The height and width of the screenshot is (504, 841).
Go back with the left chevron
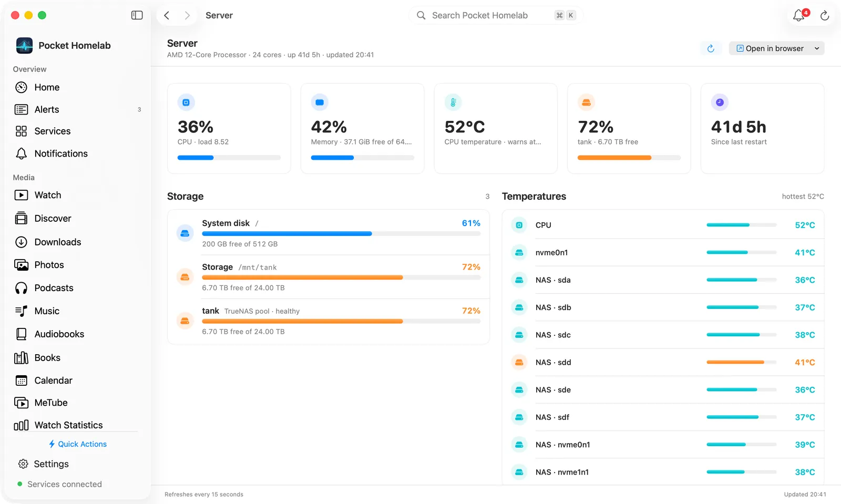[x=167, y=15]
